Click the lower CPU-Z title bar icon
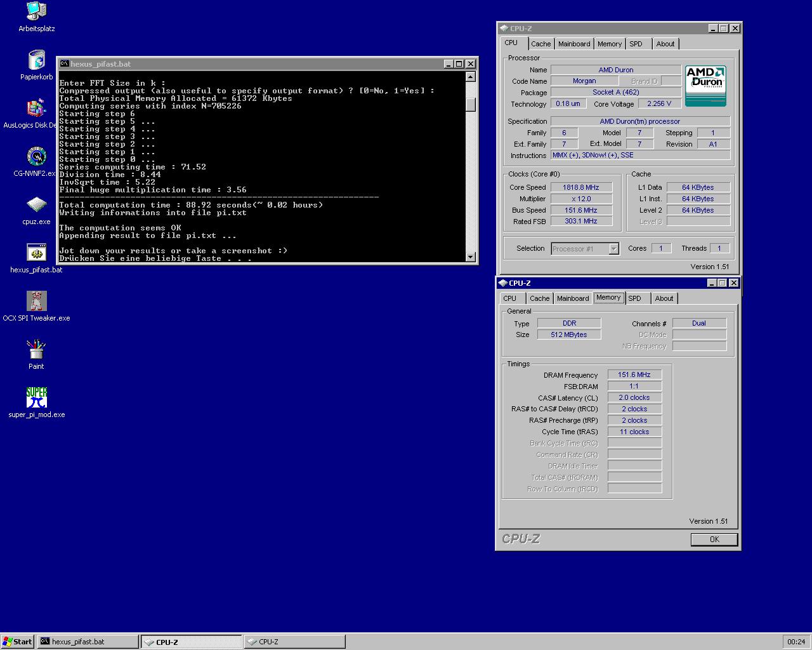Viewport: 812px width, 650px height. point(503,283)
